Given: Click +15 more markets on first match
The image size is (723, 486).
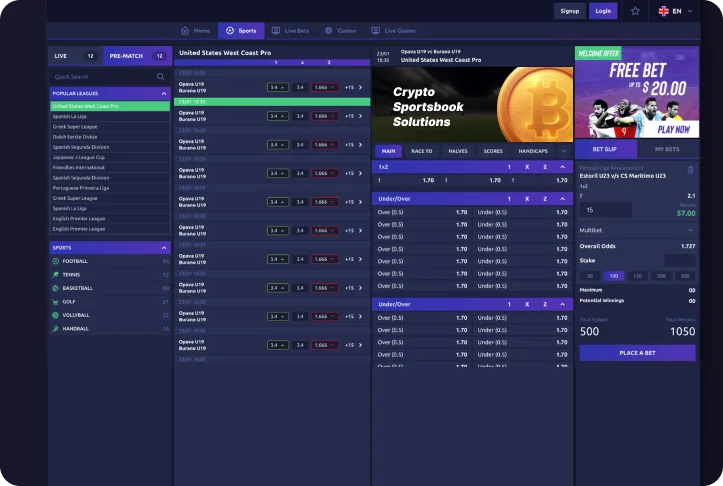Looking at the screenshot, I should coord(350,88).
